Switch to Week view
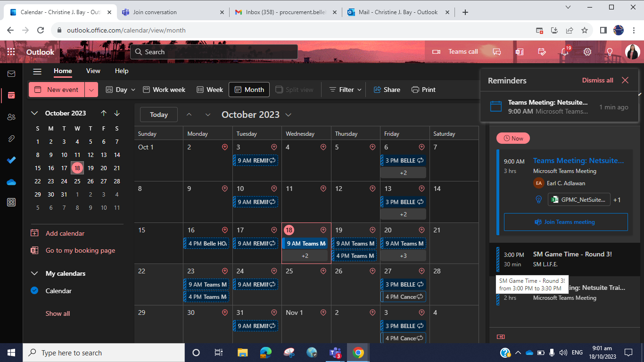Screen dimensions: 644x362 click(210, 90)
